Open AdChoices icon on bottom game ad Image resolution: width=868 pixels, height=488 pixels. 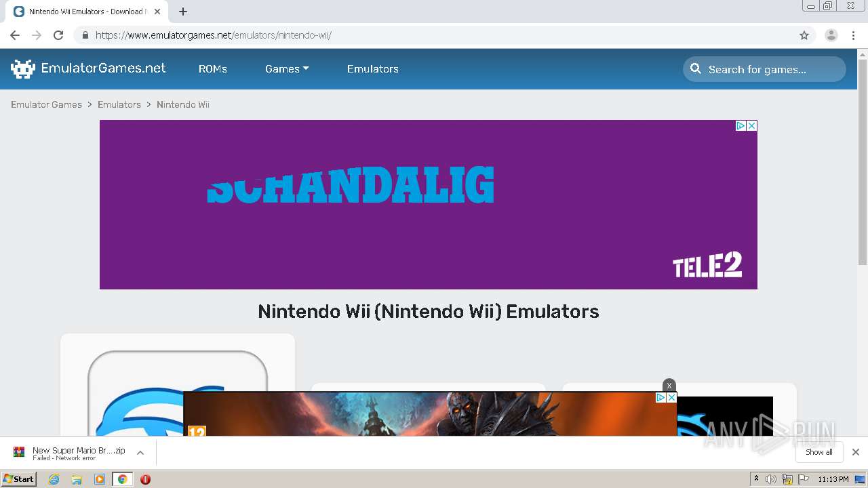coord(660,398)
